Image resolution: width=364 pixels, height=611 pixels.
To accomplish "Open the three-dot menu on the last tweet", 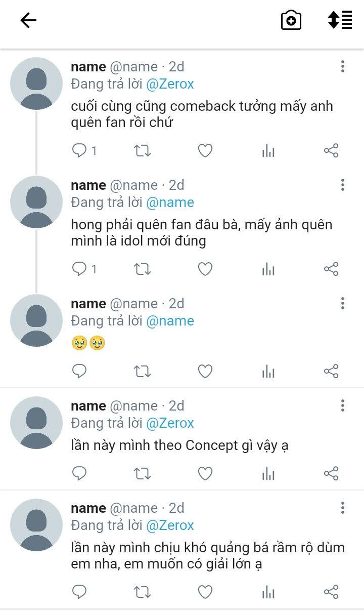I will [343, 508].
